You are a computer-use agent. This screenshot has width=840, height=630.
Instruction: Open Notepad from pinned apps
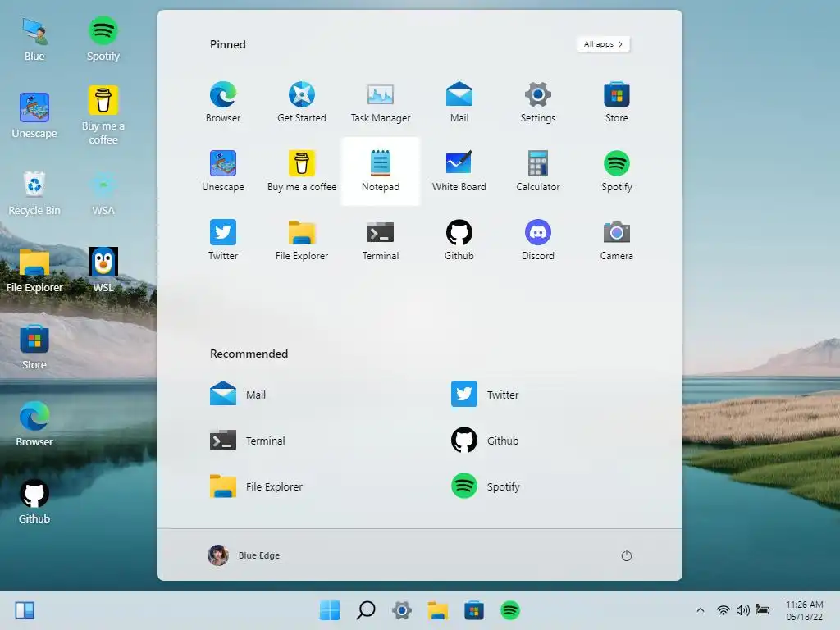click(x=381, y=171)
